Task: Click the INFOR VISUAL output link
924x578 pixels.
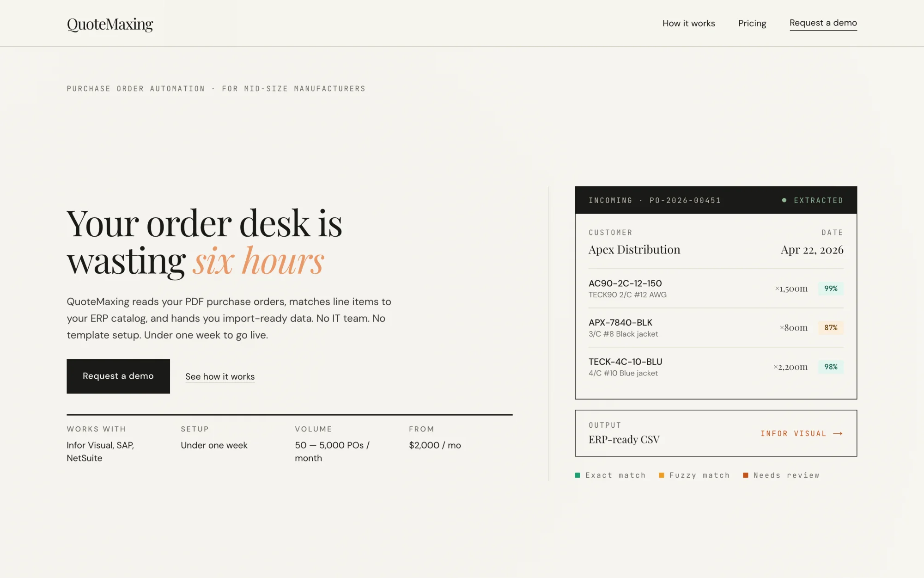Action: pos(802,433)
